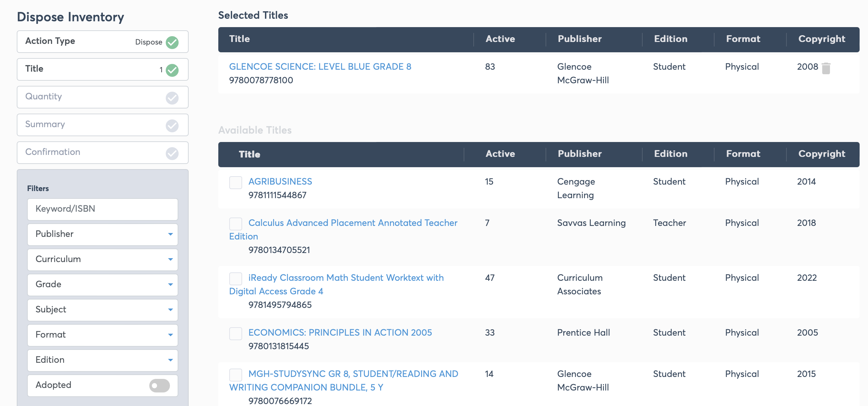
Task: Toggle the Adopted filter switch
Action: [159, 385]
